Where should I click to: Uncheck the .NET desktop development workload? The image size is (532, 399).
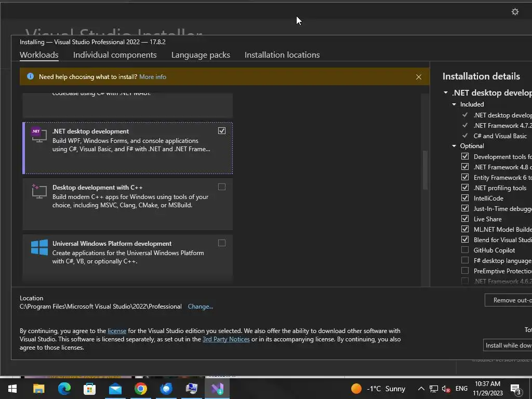pos(221,130)
